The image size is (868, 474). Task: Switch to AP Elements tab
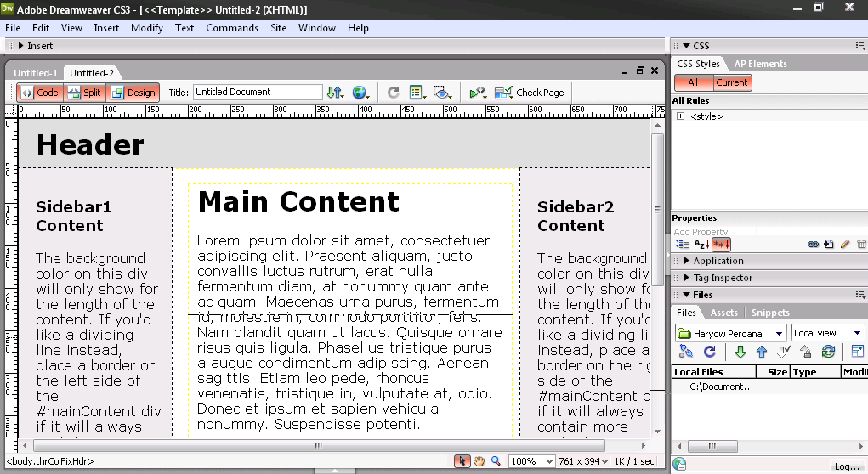pos(761,64)
